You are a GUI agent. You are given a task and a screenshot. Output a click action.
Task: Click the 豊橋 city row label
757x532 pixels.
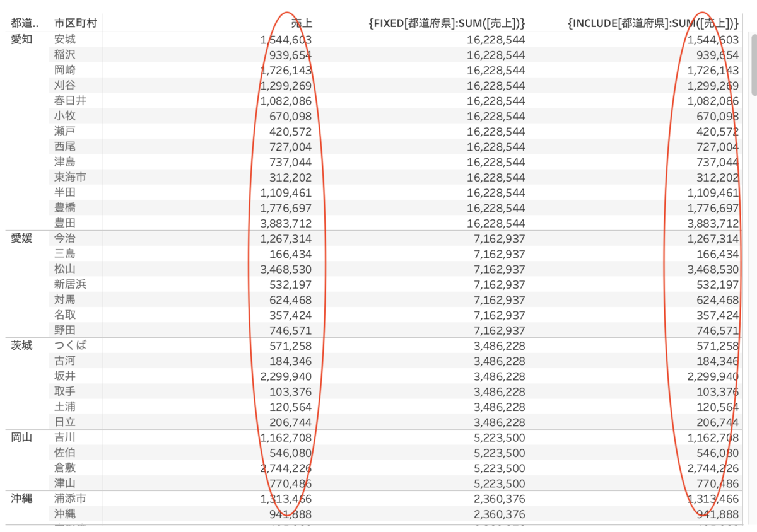coord(64,207)
